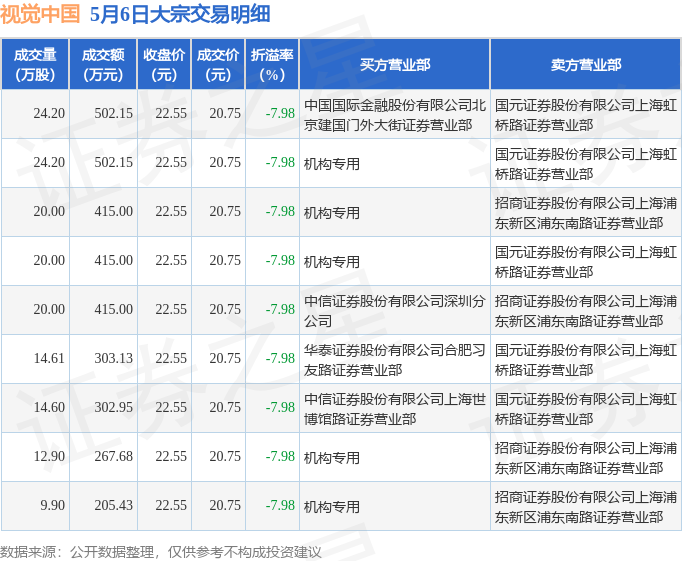Select the 买方营业部 column header
The image size is (682, 561).
(x=394, y=64)
